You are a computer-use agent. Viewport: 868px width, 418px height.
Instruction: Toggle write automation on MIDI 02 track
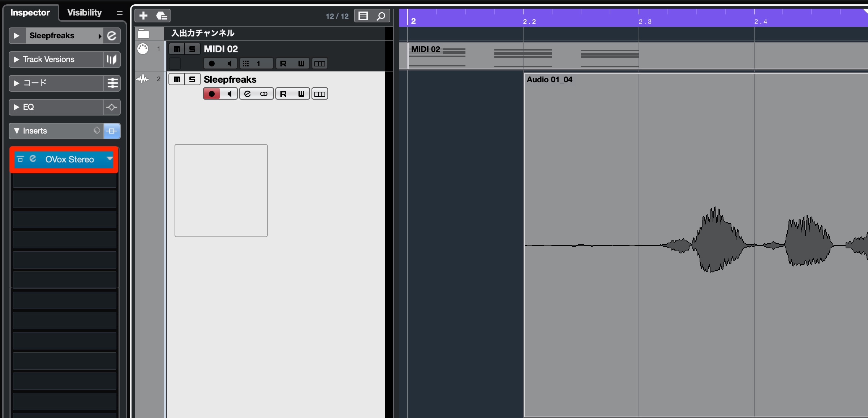point(301,64)
